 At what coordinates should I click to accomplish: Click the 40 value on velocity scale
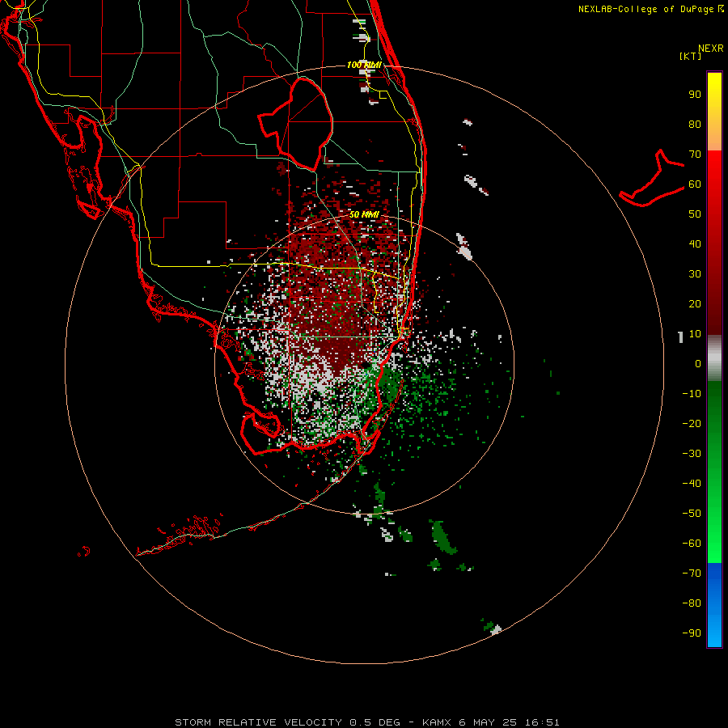[695, 243]
